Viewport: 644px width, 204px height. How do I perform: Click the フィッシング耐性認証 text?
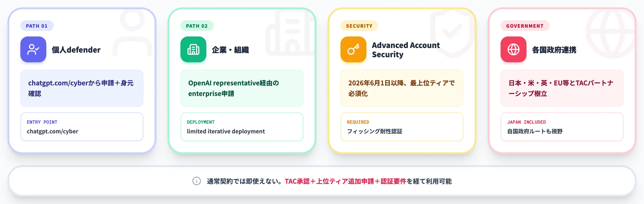[x=375, y=132]
